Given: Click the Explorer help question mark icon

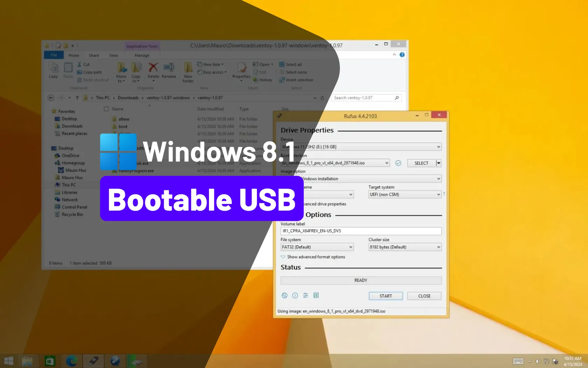Looking at the screenshot, I should pyautogui.click(x=402, y=55).
